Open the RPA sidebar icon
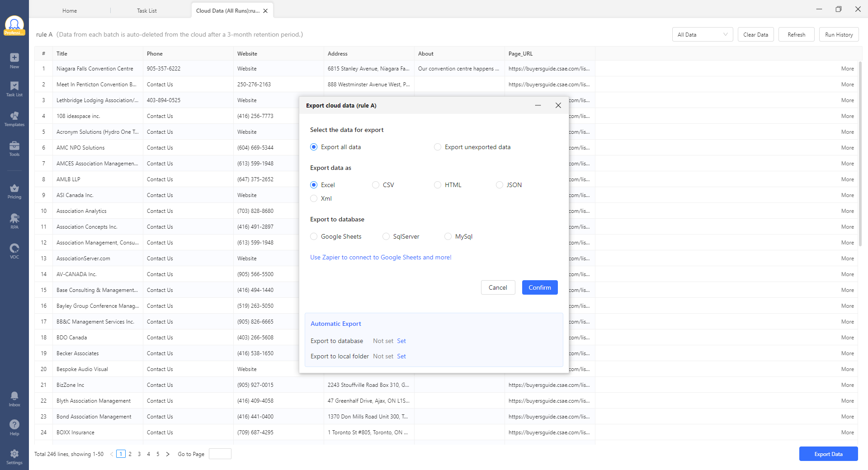Screen dimensions: 868x470 (14, 221)
